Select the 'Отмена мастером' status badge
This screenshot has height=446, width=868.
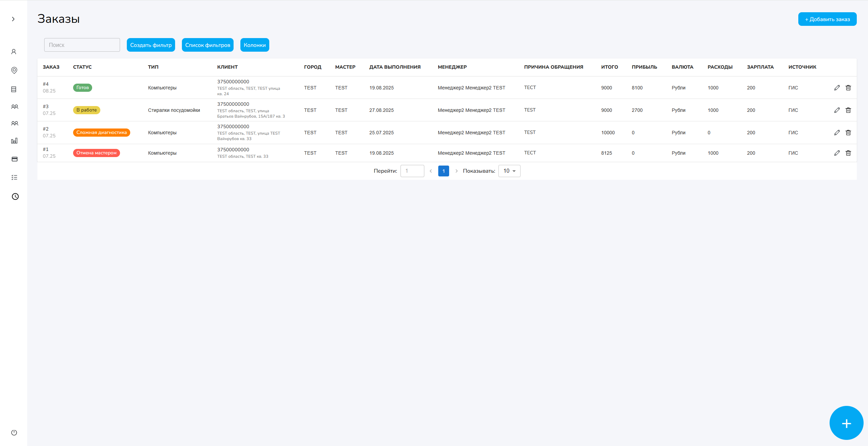[x=96, y=153]
